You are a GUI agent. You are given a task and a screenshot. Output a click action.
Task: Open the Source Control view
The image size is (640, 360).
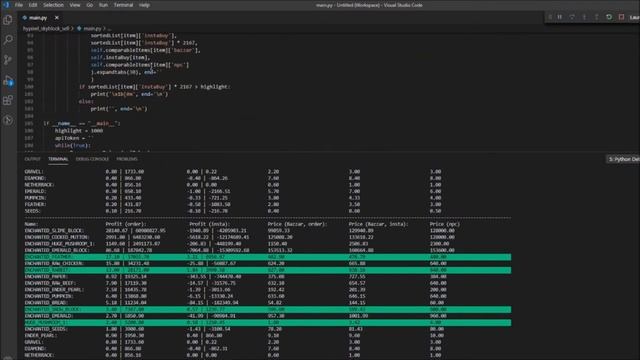[8, 60]
